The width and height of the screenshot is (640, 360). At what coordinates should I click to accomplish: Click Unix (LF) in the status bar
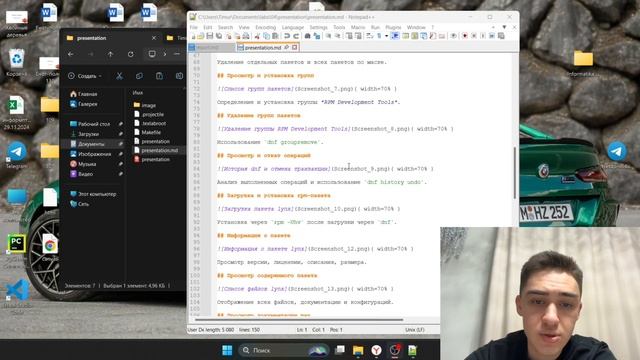click(415, 329)
